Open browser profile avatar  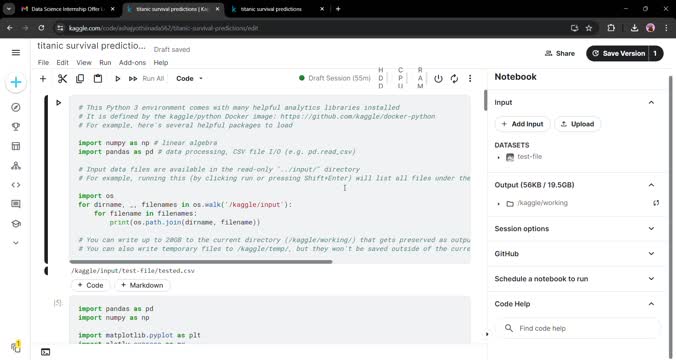tap(651, 28)
